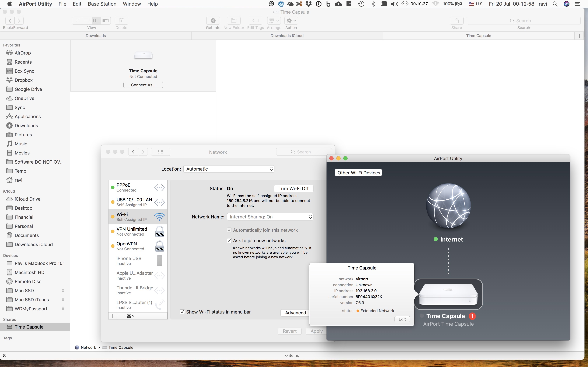
Task: Open the Base Station menu
Action: (x=102, y=4)
